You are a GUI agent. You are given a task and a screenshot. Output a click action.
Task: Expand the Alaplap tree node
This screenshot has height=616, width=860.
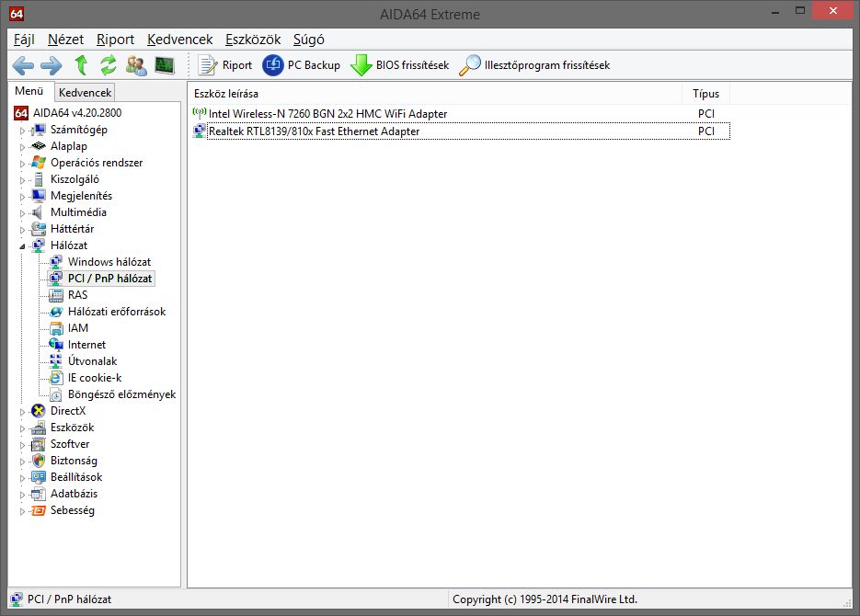point(22,147)
